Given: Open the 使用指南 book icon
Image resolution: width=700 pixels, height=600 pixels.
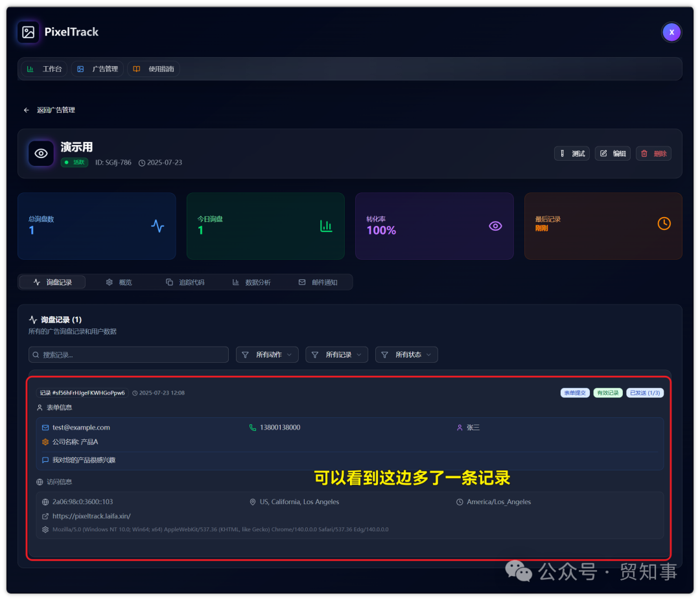Looking at the screenshot, I should (136, 69).
